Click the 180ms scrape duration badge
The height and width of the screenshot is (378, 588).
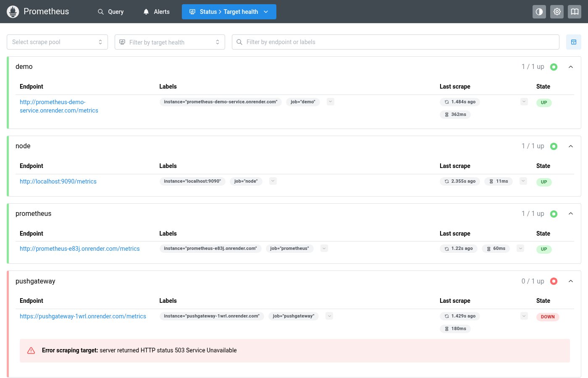click(455, 328)
